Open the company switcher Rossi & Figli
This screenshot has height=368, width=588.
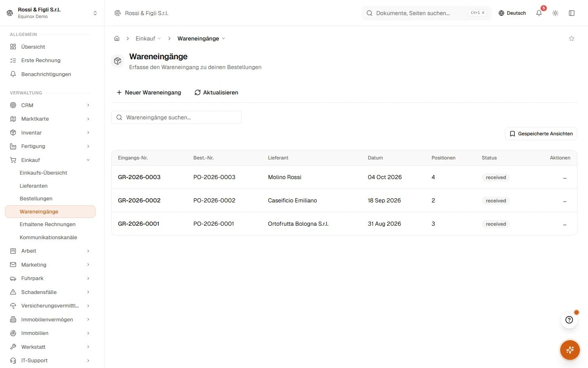(x=52, y=13)
